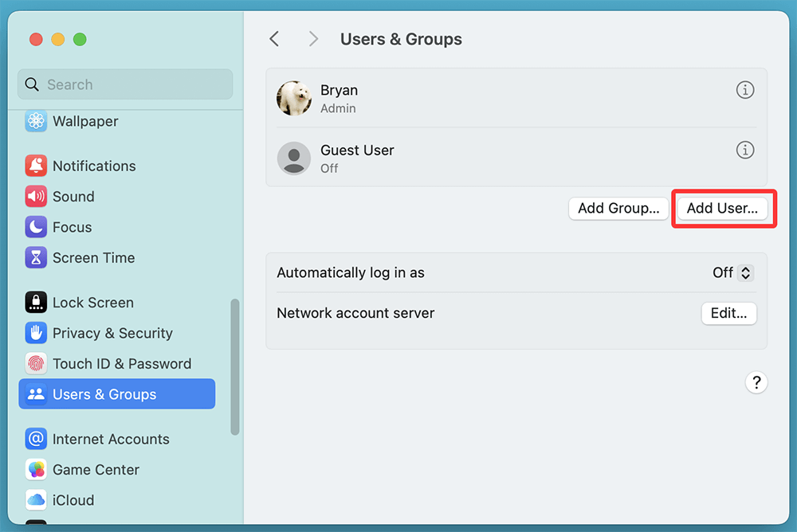Image resolution: width=797 pixels, height=532 pixels.
Task: Open Internet Accounts settings pane
Action: click(x=110, y=439)
